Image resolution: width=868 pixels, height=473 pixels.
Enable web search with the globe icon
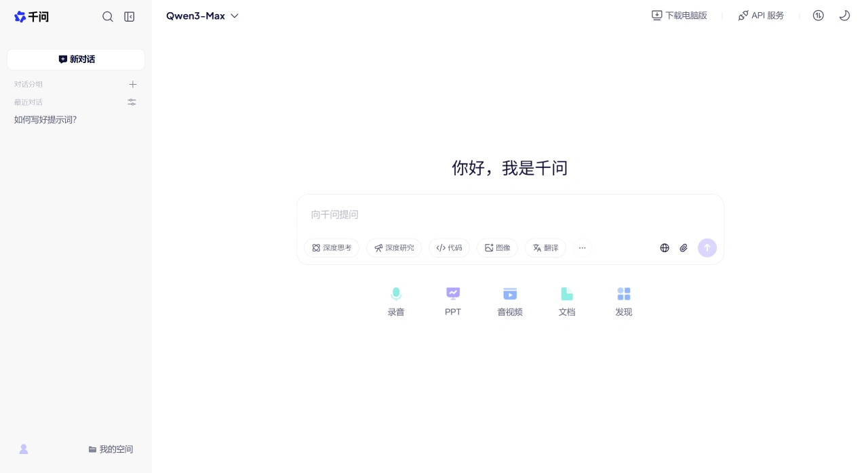click(x=665, y=247)
